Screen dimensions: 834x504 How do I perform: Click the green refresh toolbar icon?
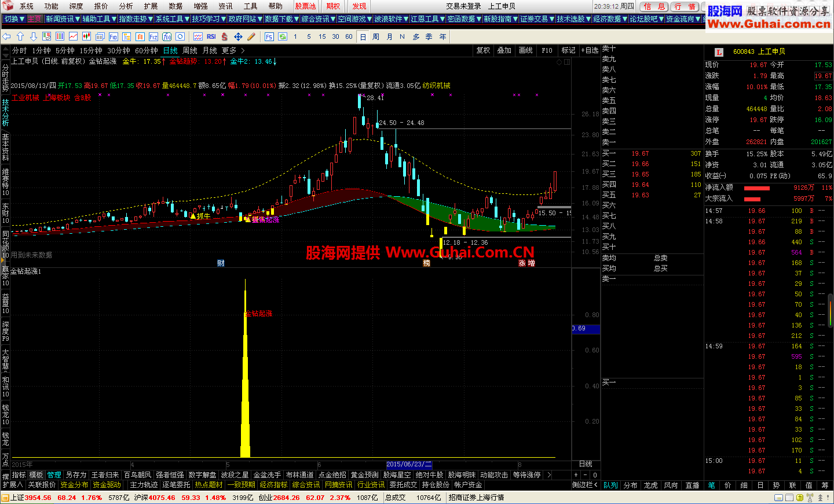click(x=283, y=36)
